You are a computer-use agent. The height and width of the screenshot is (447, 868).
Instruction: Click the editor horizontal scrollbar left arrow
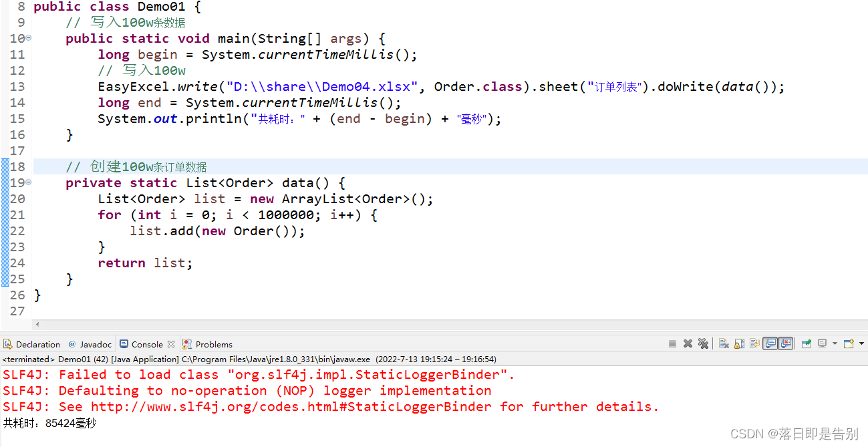37,324
